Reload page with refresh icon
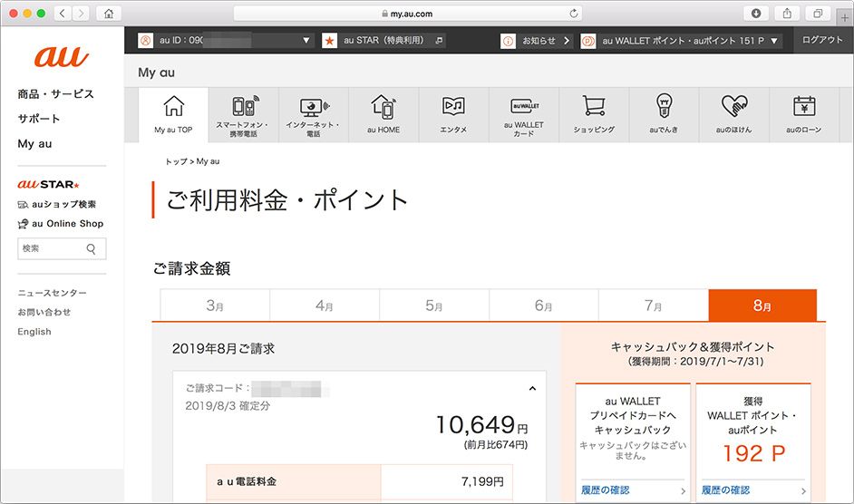The height and width of the screenshot is (504, 854). tap(574, 14)
